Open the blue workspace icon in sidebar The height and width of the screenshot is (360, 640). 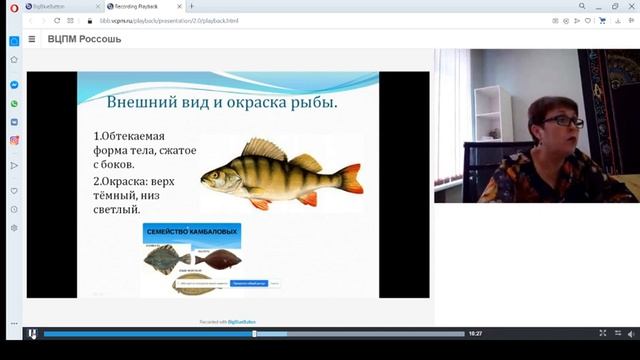tap(14, 41)
